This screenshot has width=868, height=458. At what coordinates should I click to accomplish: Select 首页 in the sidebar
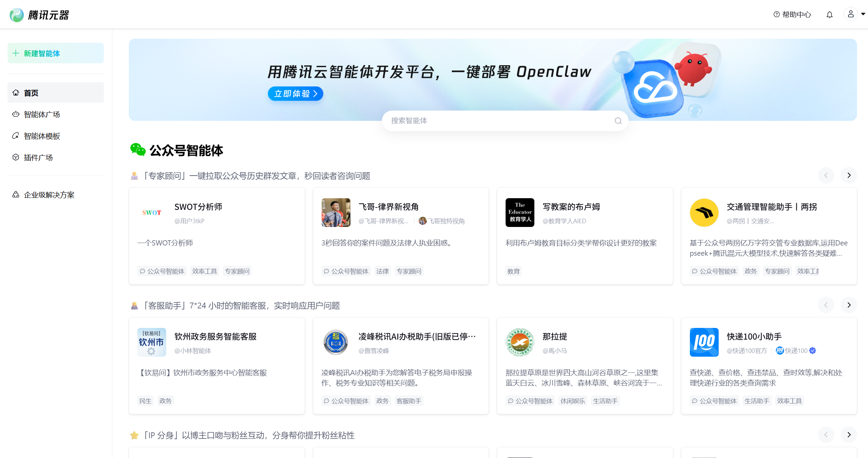click(x=55, y=92)
